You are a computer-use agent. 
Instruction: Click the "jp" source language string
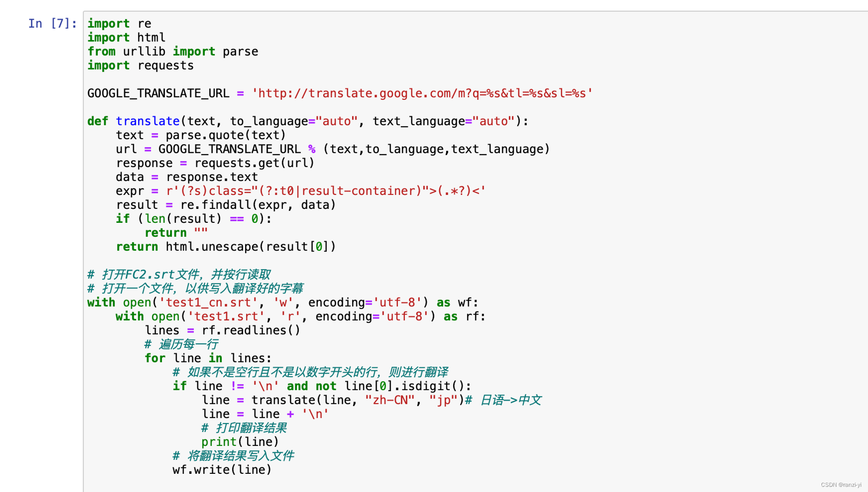click(443, 400)
